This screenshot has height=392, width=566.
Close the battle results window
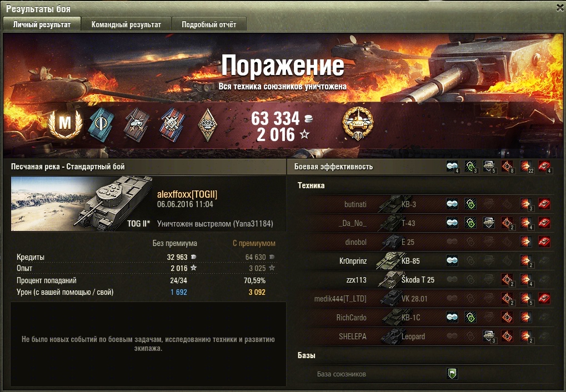pos(560,8)
